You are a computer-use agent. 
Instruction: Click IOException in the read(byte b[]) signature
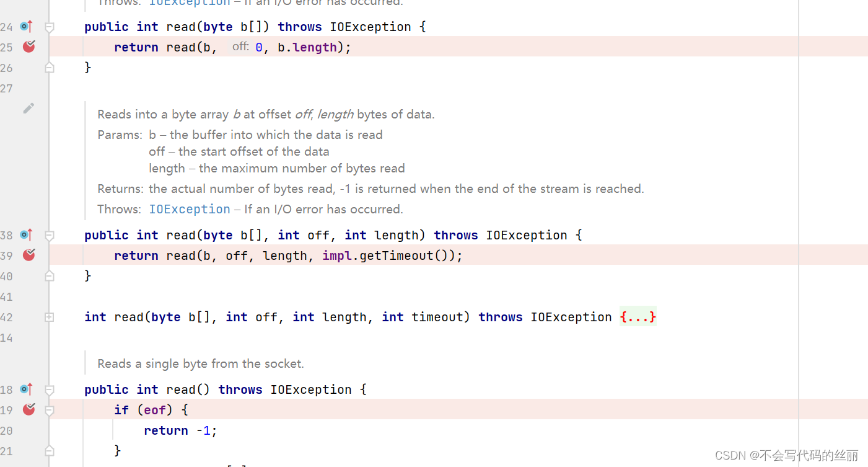tap(370, 27)
